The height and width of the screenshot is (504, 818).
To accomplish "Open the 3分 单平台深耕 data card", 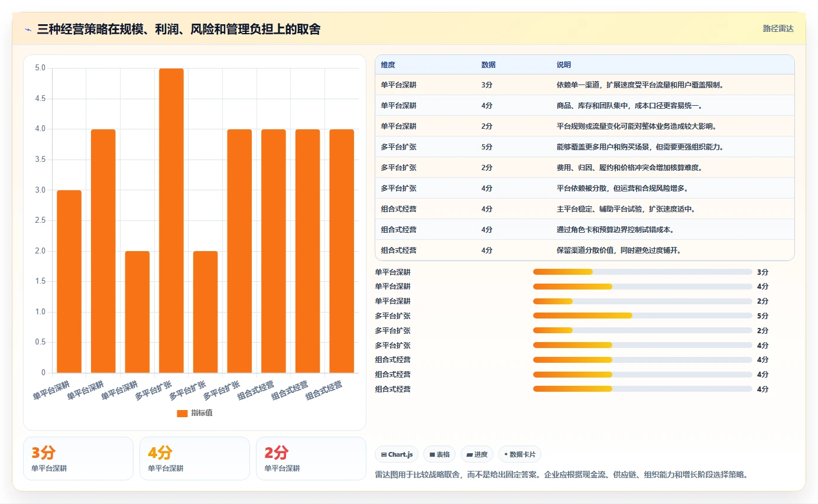I will (78, 459).
